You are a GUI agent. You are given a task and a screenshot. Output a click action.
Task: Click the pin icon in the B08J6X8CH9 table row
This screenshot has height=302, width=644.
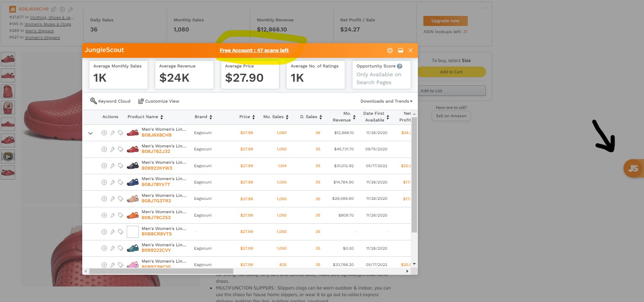[x=112, y=133]
